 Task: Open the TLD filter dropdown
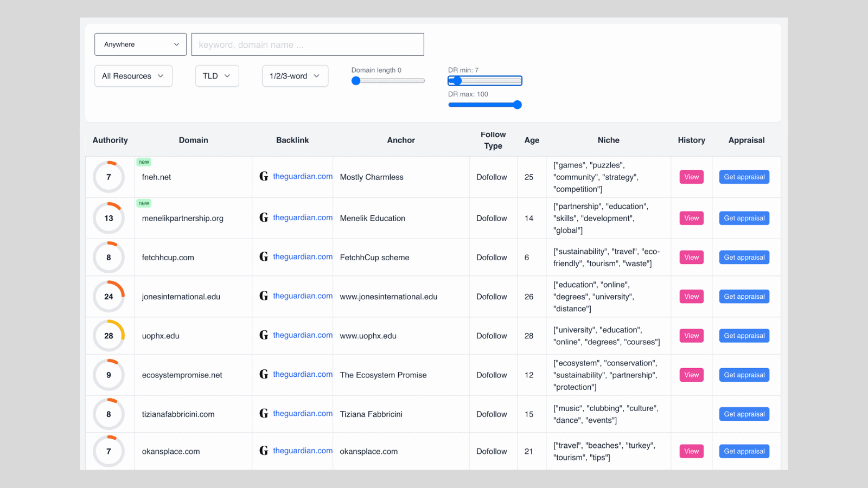point(216,76)
